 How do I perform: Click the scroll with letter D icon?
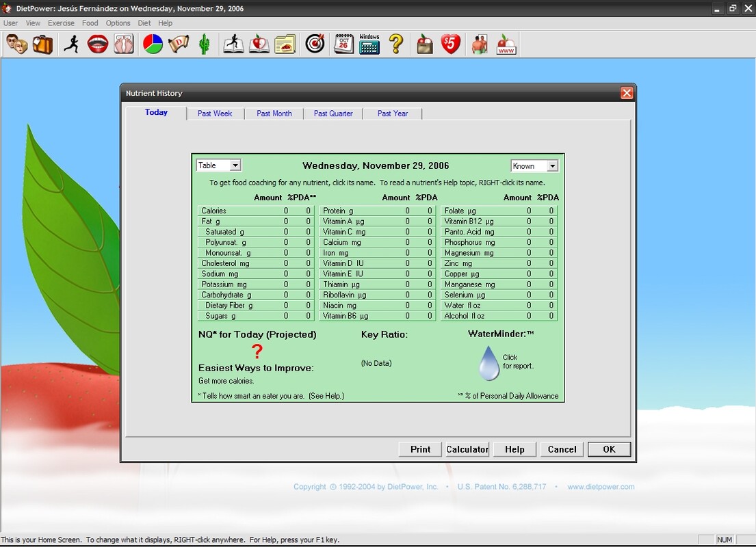click(179, 44)
